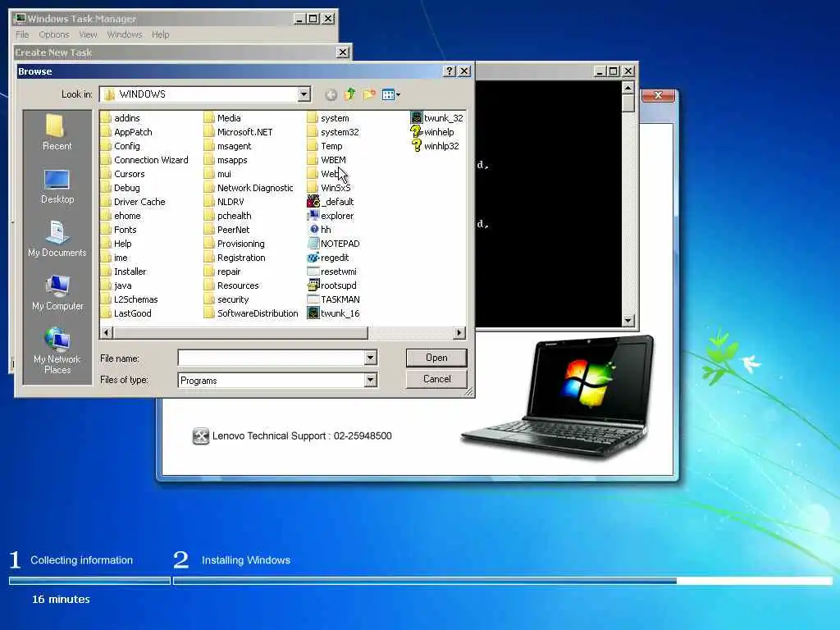840x630 pixels.
Task: Open the View Menu button
Action: click(391, 95)
